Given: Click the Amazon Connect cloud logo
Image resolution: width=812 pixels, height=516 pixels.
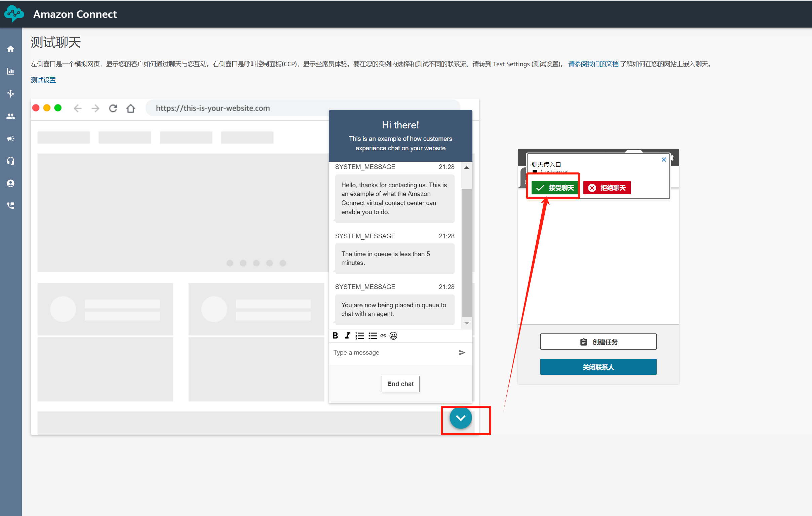Looking at the screenshot, I should 14,13.
